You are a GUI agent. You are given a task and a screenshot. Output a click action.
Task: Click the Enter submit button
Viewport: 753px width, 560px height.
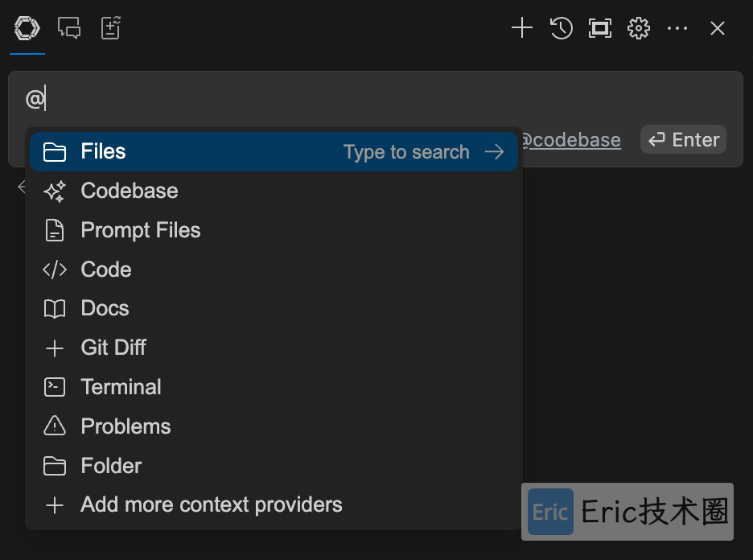(x=683, y=140)
